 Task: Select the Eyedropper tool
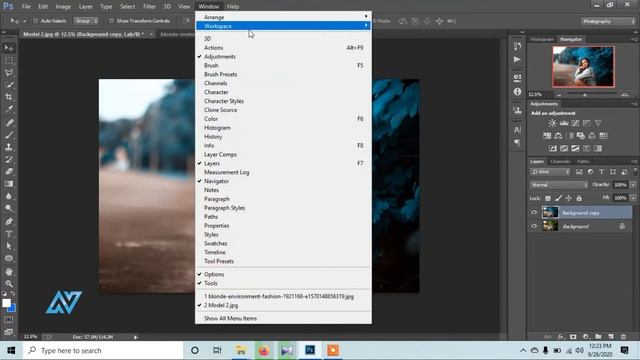pyautogui.click(x=9, y=109)
